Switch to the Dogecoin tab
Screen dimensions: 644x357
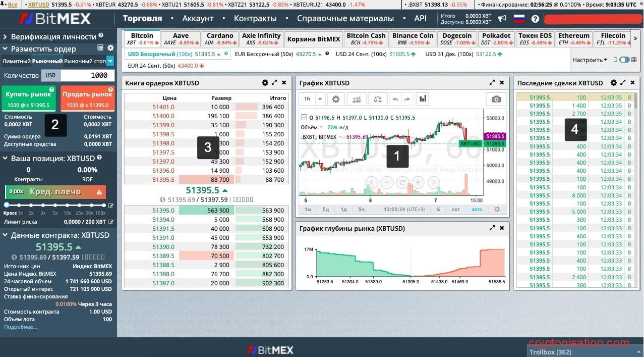(458, 39)
